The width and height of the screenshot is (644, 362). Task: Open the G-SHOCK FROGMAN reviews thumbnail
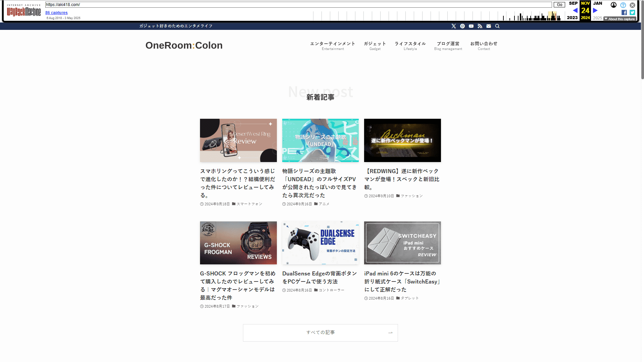point(238,243)
